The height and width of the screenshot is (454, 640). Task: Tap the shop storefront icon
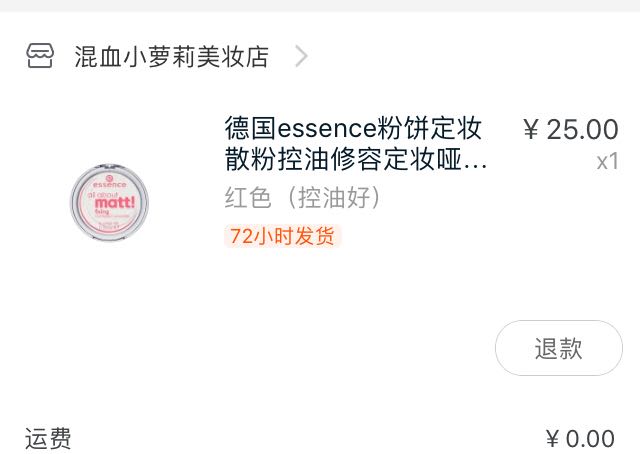[40, 56]
